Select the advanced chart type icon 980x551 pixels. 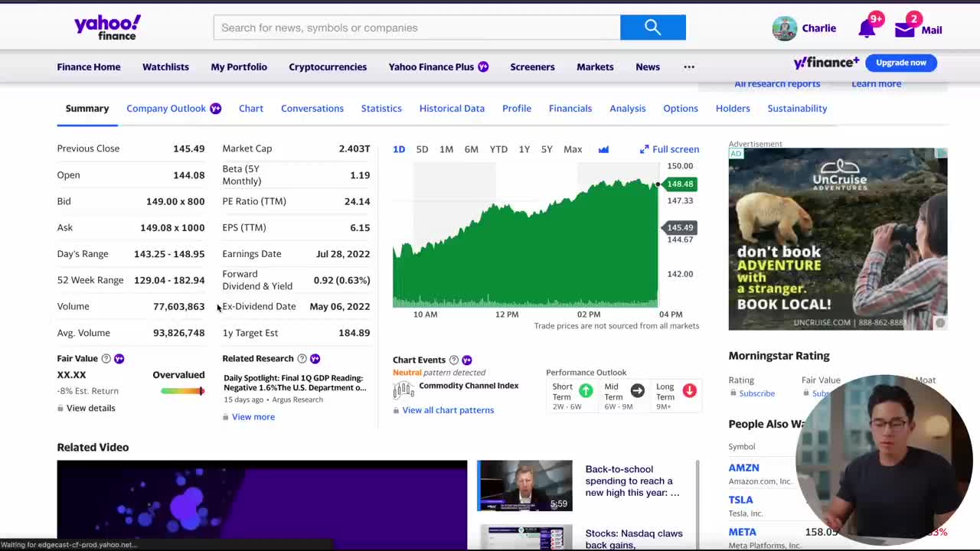(x=603, y=149)
